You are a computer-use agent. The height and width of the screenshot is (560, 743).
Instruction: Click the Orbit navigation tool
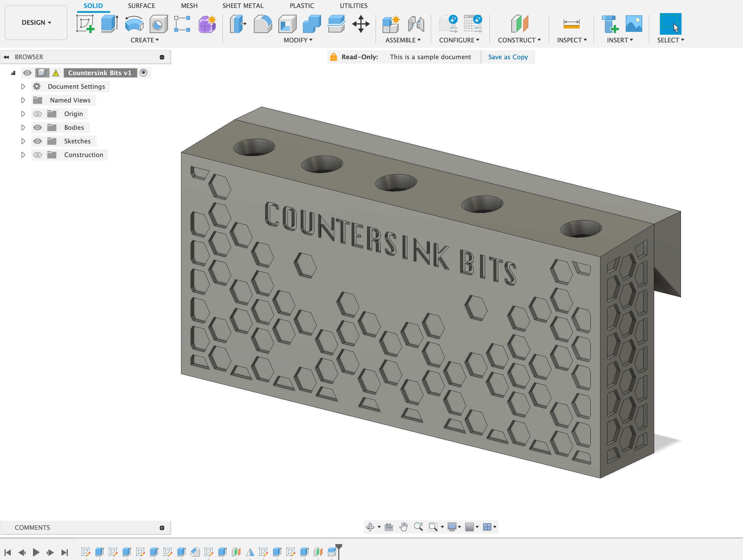click(x=370, y=527)
